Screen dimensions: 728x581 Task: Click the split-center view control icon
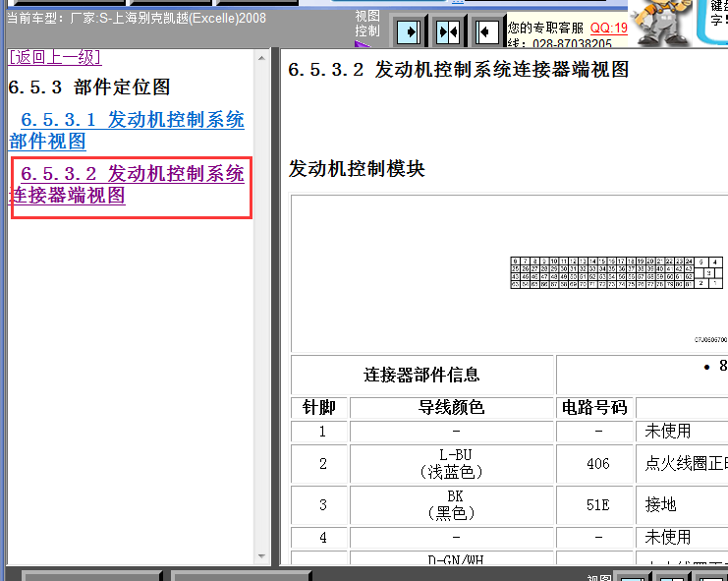point(448,32)
